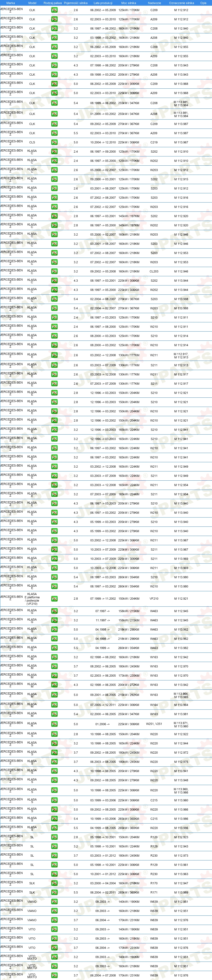212x980 pixels.
Task: Click fuel icon in Klasa M M 112.942 row
Action: pyautogui.click(x=54, y=657)
